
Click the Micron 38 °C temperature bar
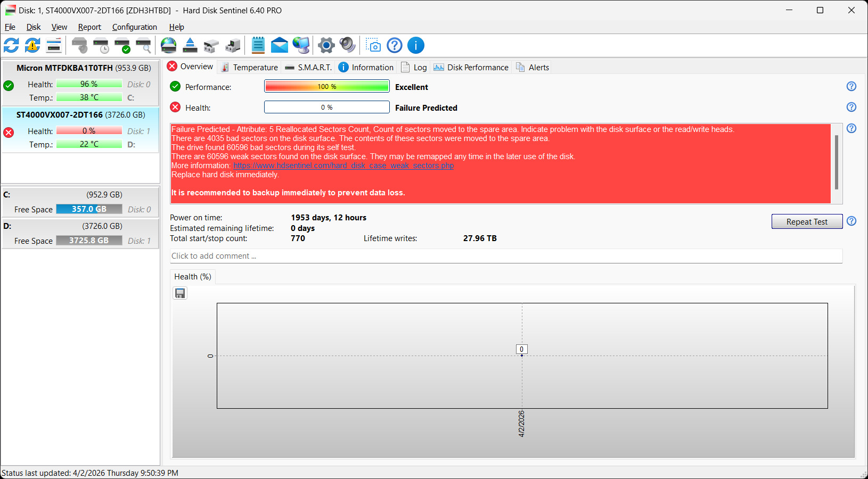point(89,97)
